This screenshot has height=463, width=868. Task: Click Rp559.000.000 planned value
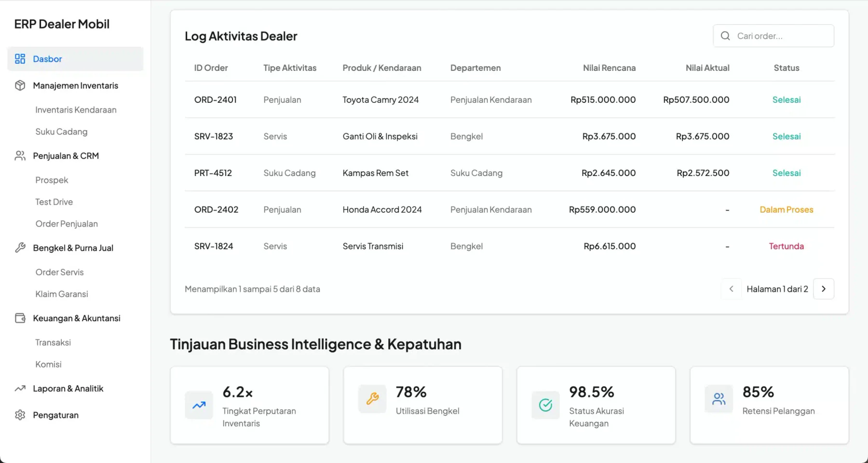pyautogui.click(x=602, y=210)
